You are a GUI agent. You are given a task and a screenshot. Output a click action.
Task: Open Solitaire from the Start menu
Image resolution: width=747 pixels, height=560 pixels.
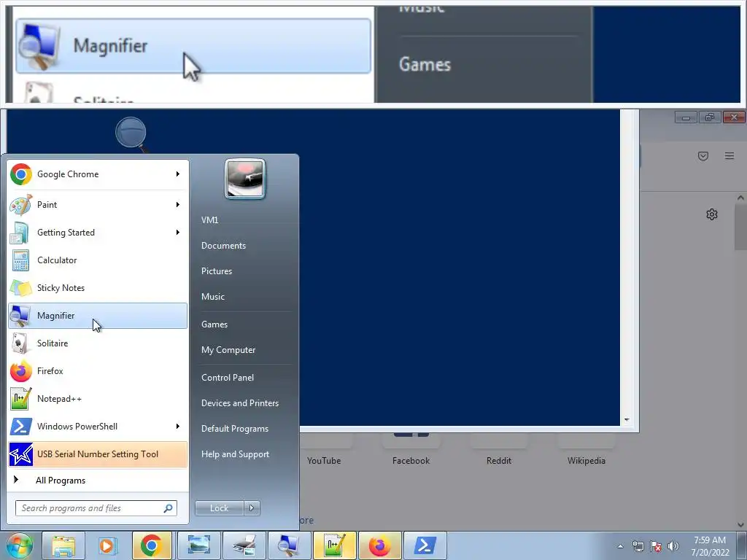pyautogui.click(x=98, y=343)
